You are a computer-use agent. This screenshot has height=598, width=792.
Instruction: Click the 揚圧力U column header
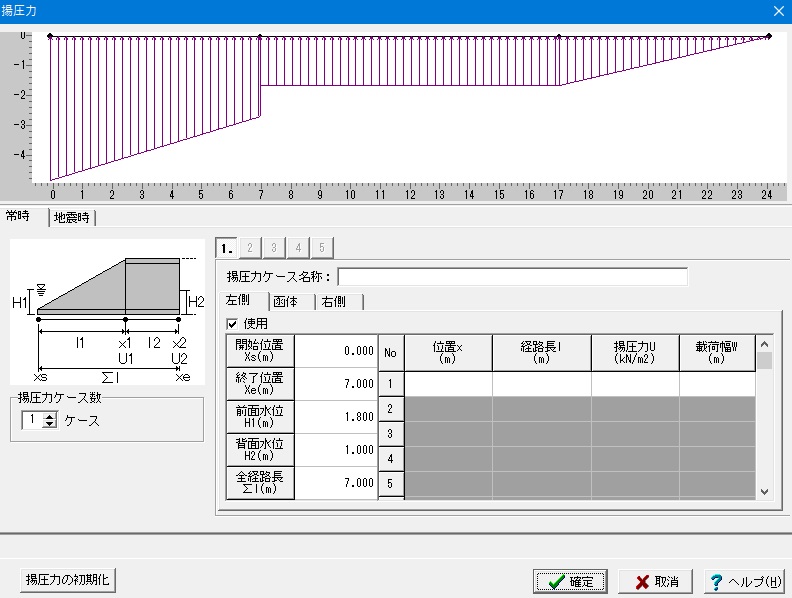click(x=635, y=353)
